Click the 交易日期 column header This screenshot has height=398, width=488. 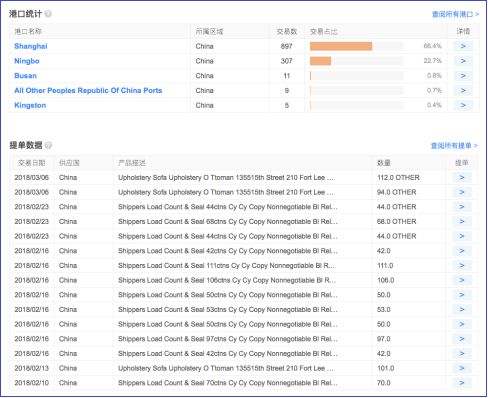[x=32, y=163]
